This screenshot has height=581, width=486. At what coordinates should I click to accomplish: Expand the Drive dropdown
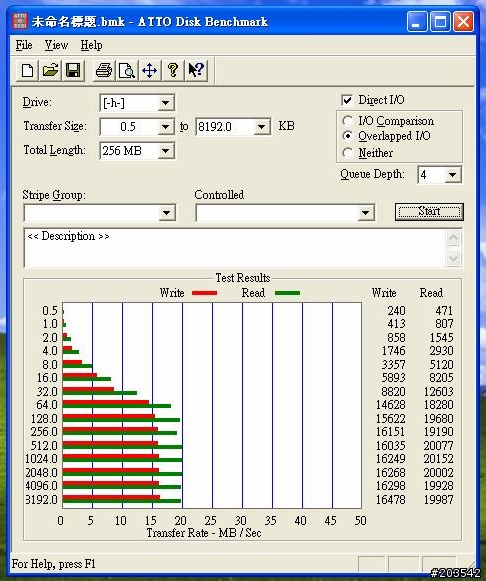pyautogui.click(x=166, y=103)
